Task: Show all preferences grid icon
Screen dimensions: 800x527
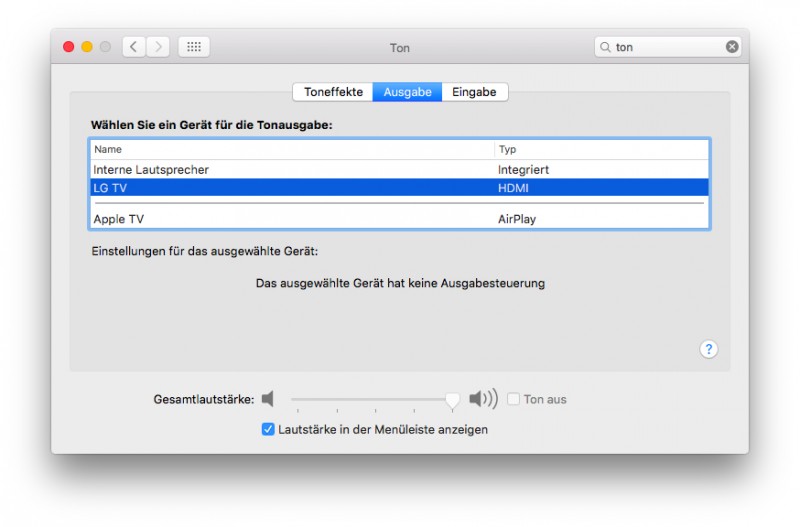Action: (194, 47)
